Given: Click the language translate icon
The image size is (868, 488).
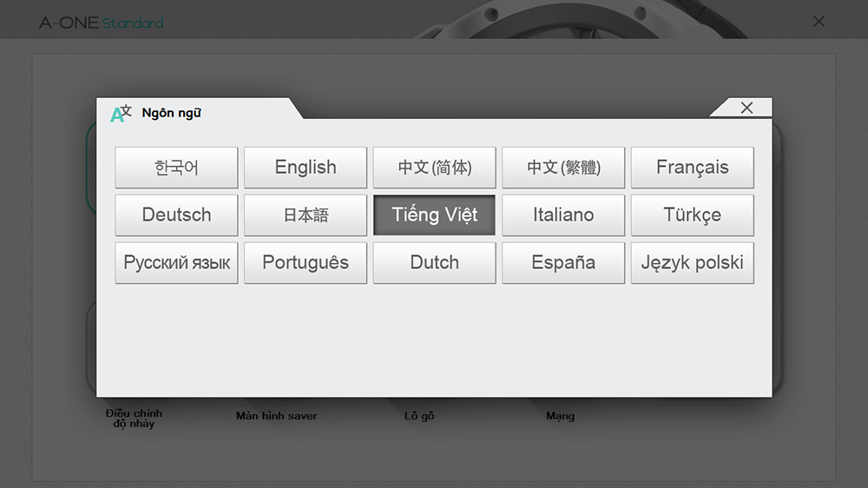Looking at the screenshot, I should [x=121, y=113].
